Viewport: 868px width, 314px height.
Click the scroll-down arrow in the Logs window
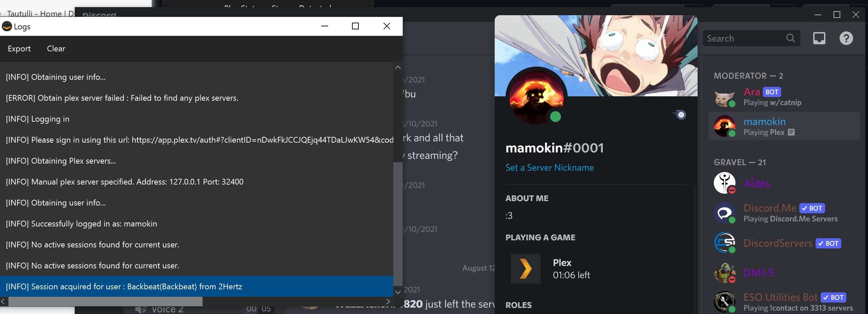[398, 292]
